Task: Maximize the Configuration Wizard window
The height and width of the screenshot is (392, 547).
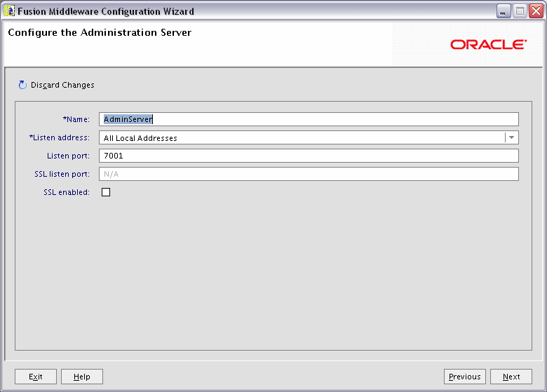Action: (520, 11)
